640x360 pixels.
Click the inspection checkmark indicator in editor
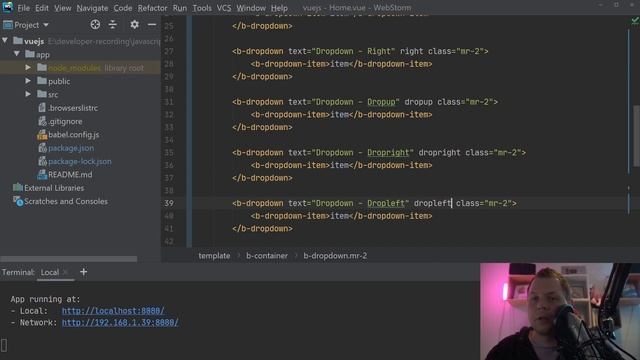click(635, 20)
